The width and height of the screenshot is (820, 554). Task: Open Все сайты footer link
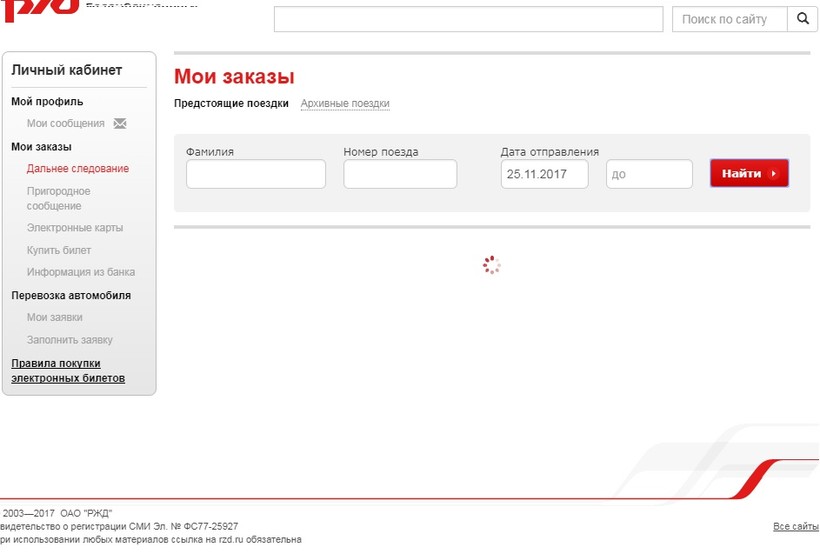(x=795, y=526)
